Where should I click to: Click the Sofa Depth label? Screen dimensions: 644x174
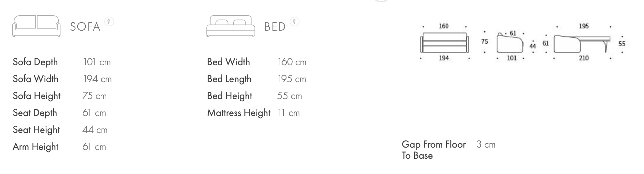click(x=35, y=62)
